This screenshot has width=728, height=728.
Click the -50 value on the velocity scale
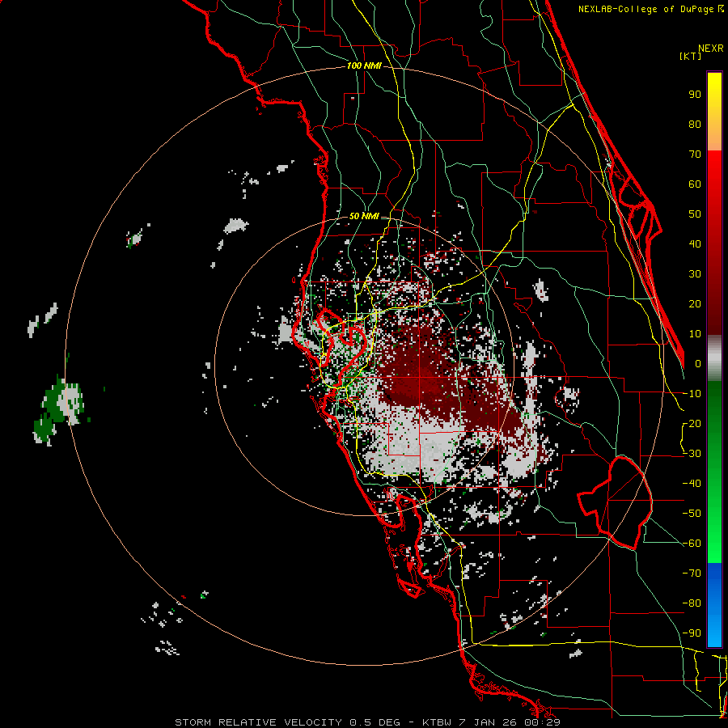(692, 514)
